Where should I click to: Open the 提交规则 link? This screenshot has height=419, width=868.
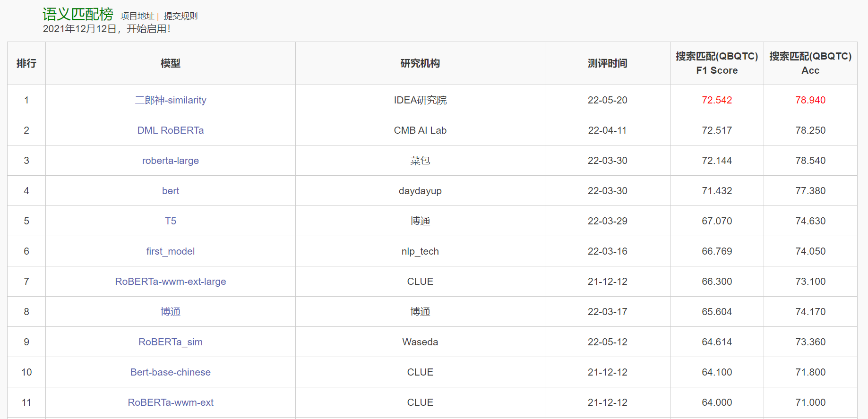(x=180, y=16)
